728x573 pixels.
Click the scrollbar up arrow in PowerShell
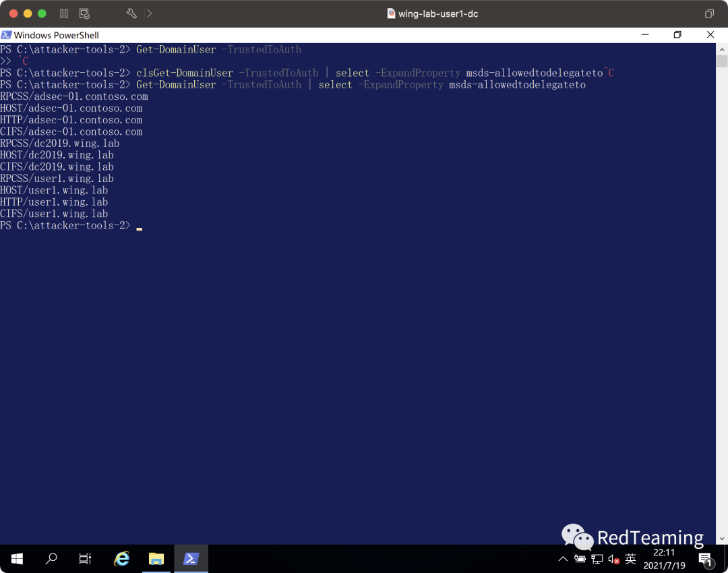[x=721, y=49]
